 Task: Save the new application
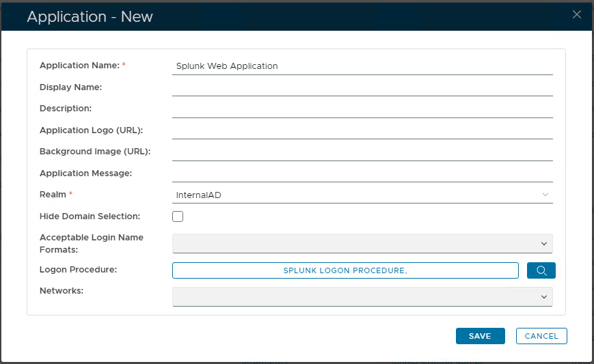480,336
